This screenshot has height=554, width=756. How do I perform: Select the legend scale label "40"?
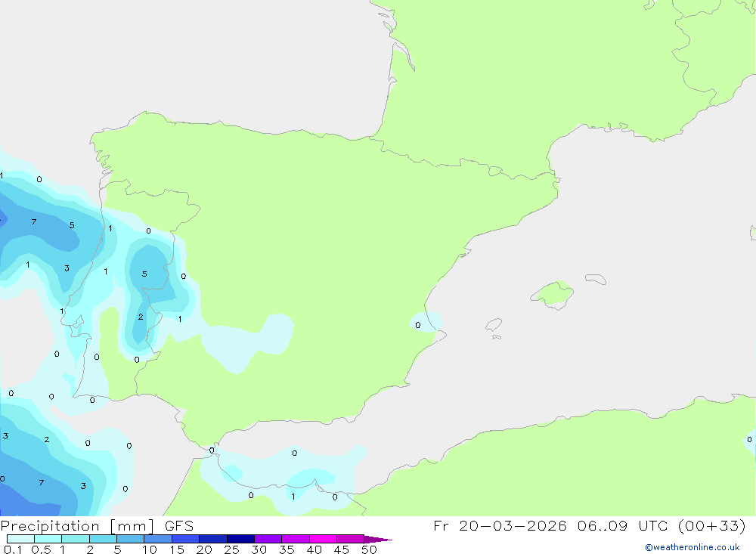[314, 549]
